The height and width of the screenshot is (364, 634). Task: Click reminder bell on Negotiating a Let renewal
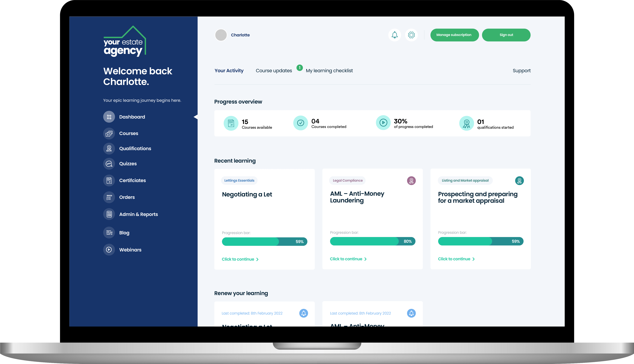pos(304,313)
